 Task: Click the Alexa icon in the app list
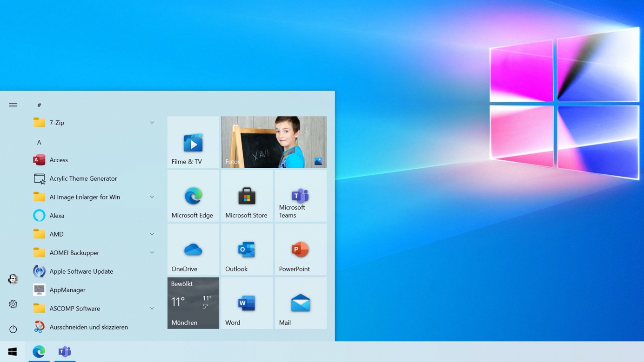tap(39, 216)
